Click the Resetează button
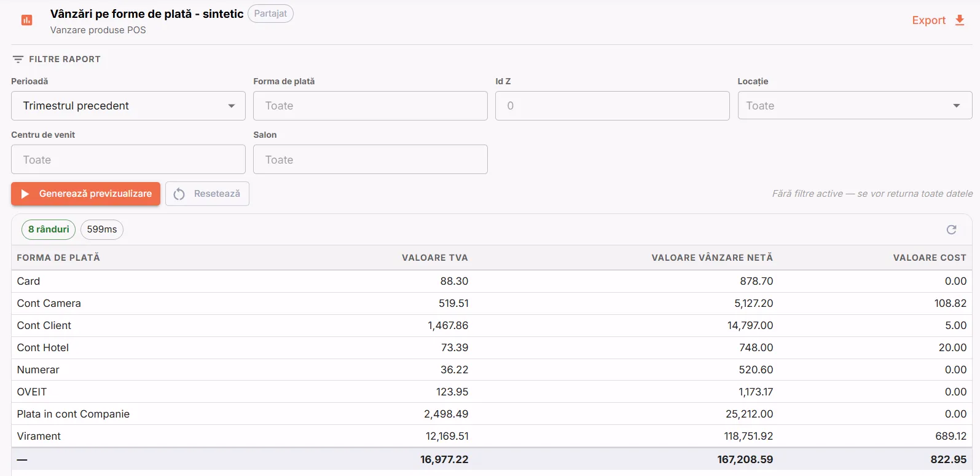The width and height of the screenshot is (980, 476). coord(207,194)
